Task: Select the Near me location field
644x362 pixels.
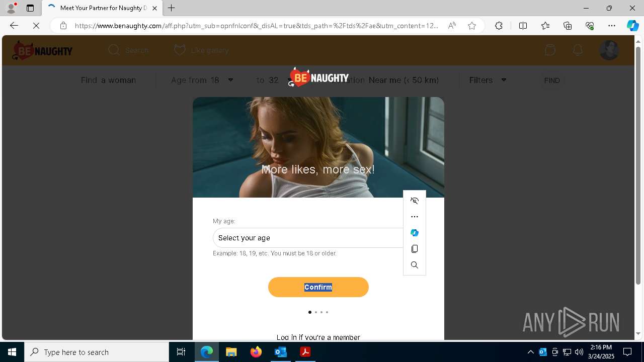Action: 404,80
